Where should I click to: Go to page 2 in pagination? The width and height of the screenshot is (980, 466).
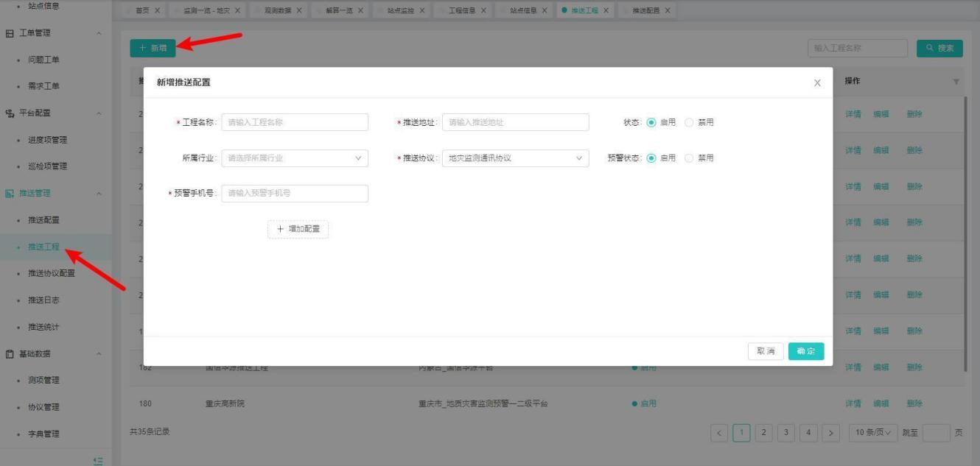(x=763, y=433)
